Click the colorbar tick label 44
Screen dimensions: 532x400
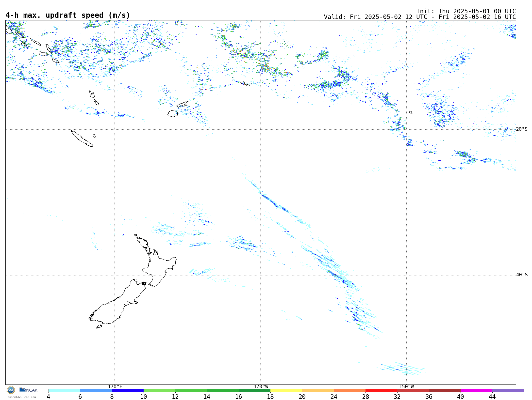pyautogui.click(x=492, y=397)
